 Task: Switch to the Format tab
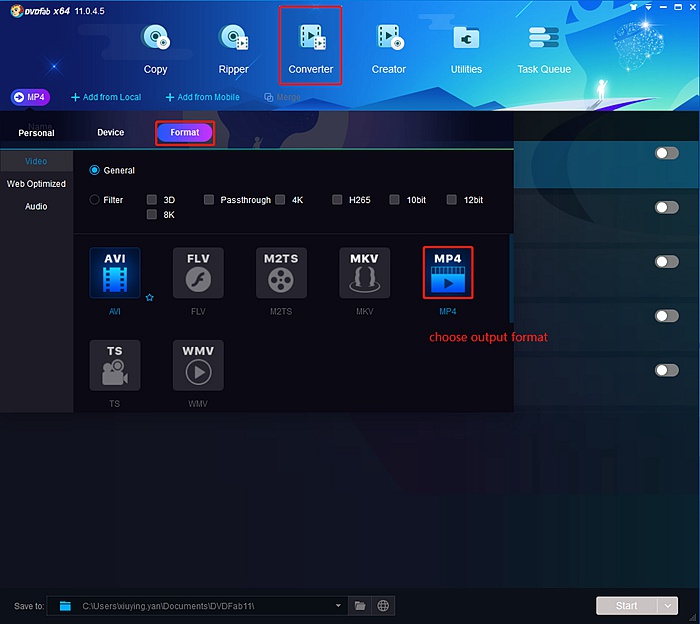tap(185, 132)
